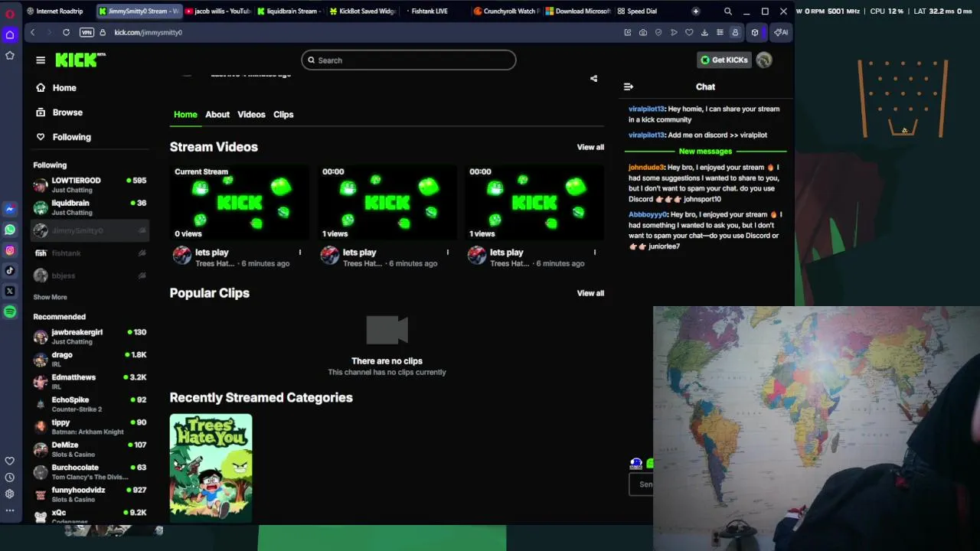Switch to jacob willis YouTube browser tab
The width and height of the screenshot is (980, 551).
(x=217, y=11)
